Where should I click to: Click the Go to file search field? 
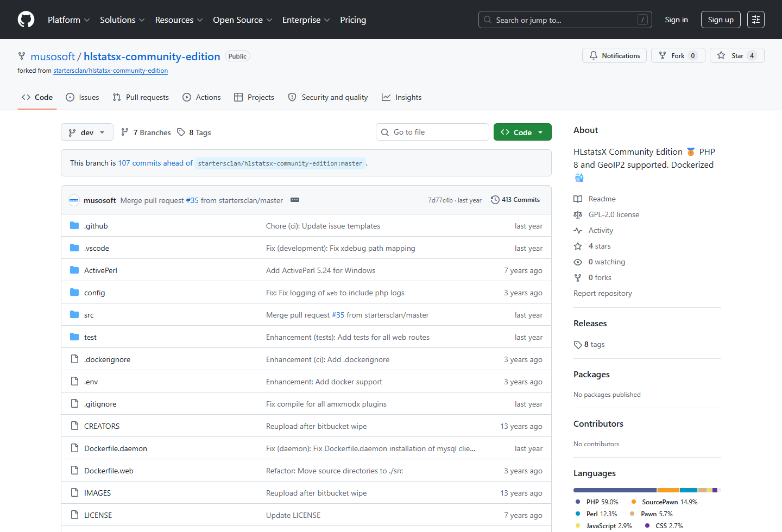432,132
